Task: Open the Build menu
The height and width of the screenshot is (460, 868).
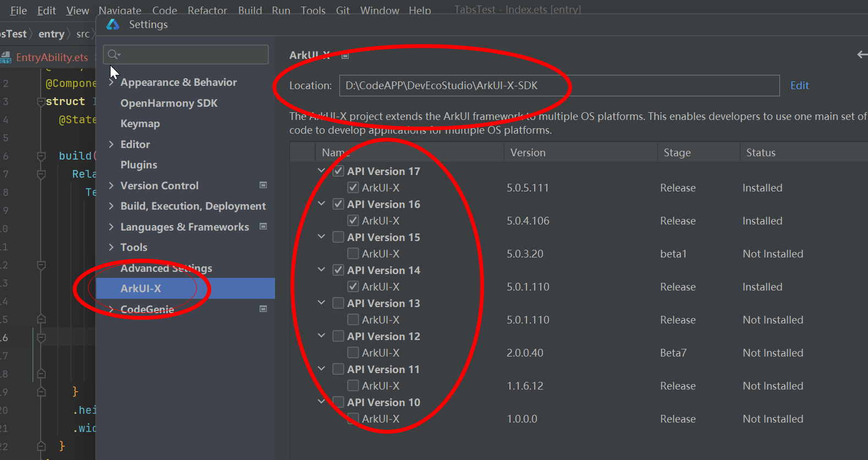Action: (250, 10)
